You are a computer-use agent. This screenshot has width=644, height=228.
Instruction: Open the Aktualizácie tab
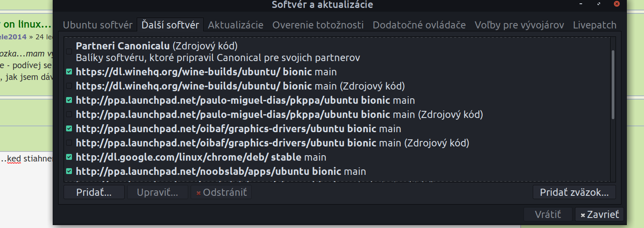click(235, 25)
